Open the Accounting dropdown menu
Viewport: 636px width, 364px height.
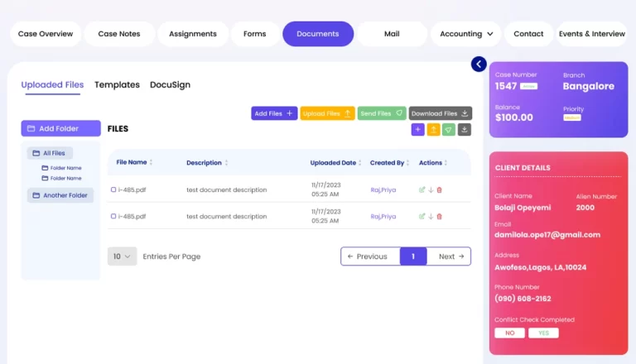[466, 34]
